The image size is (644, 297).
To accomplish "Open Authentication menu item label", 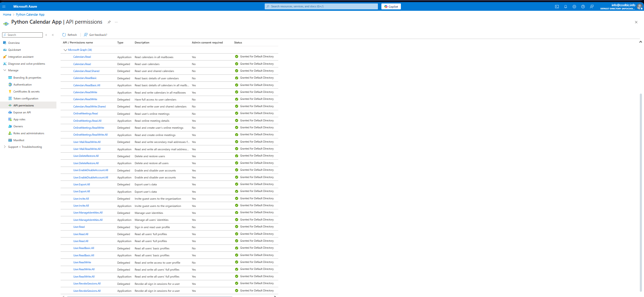I will coord(23,85).
